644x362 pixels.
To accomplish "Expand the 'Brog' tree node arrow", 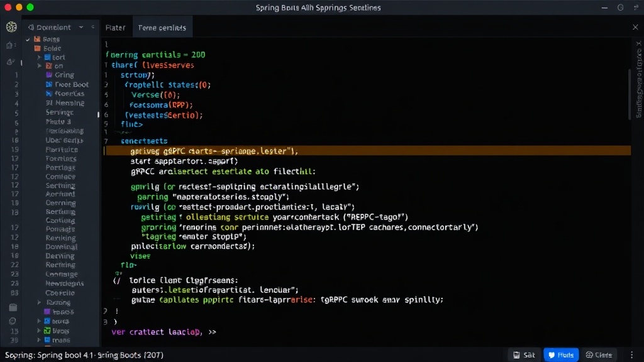I will point(39,331).
